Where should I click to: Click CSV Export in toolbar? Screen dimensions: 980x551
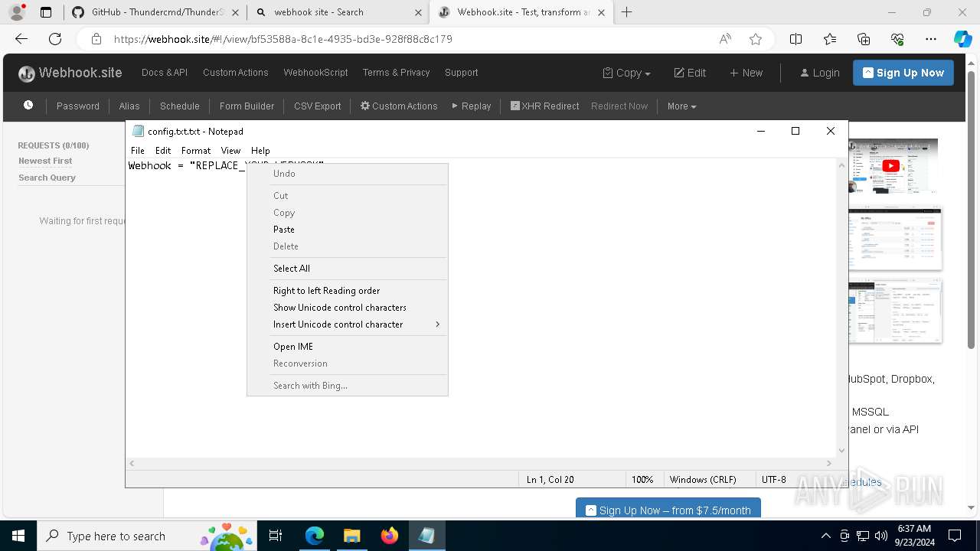pyautogui.click(x=318, y=106)
